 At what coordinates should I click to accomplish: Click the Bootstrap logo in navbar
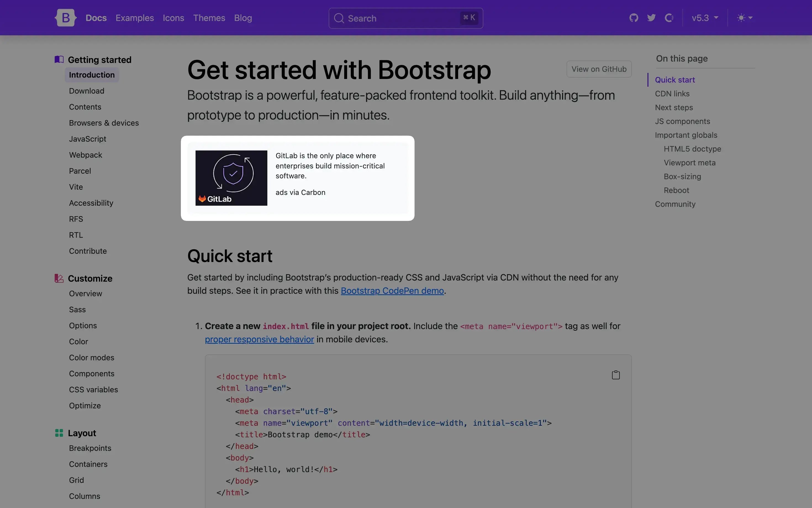coord(65,18)
